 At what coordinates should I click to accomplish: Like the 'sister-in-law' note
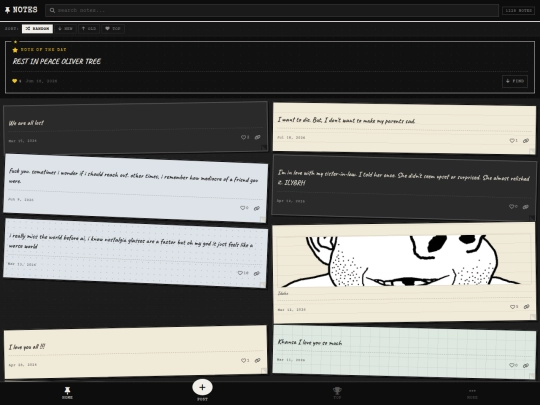[x=513, y=207]
